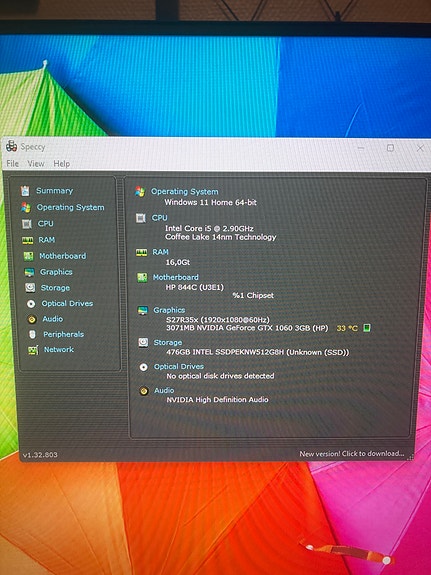This screenshot has width=431, height=575.
Task: Click the green GPU temperature indicator icon
Action: tap(366, 328)
